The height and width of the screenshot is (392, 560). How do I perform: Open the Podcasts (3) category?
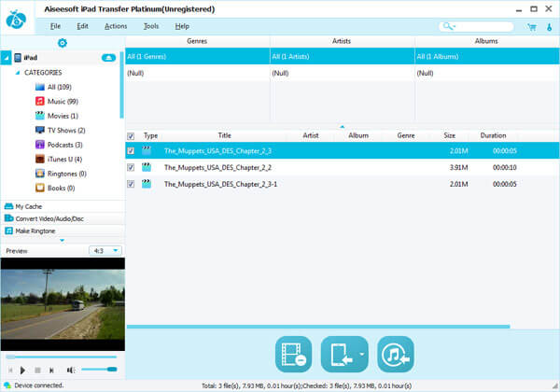(64, 145)
